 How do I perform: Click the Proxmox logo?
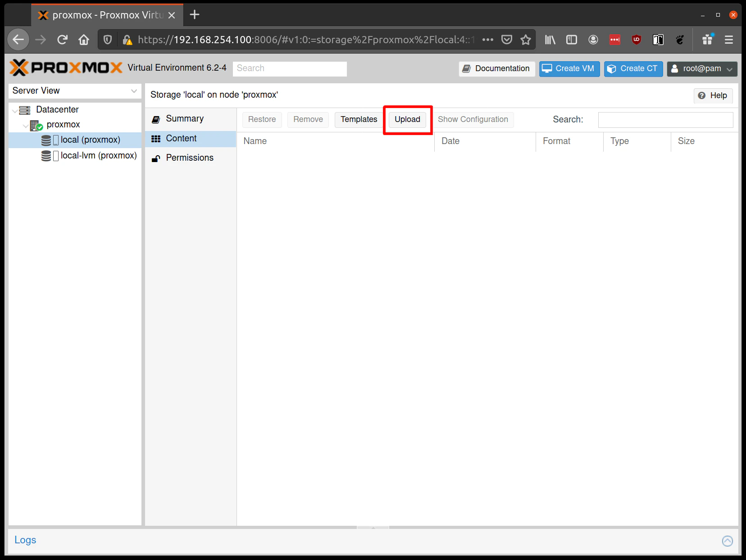click(66, 68)
